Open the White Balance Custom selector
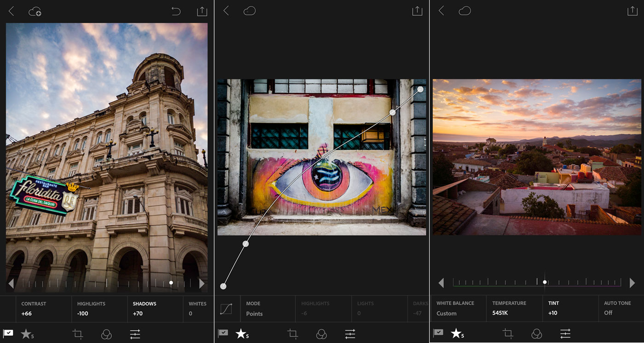 pyautogui.click(x=455, y=308)
